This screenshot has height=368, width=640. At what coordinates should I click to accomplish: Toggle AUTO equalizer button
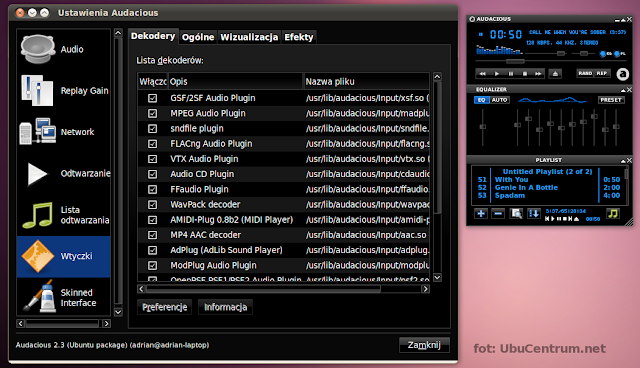coord(500,100)
